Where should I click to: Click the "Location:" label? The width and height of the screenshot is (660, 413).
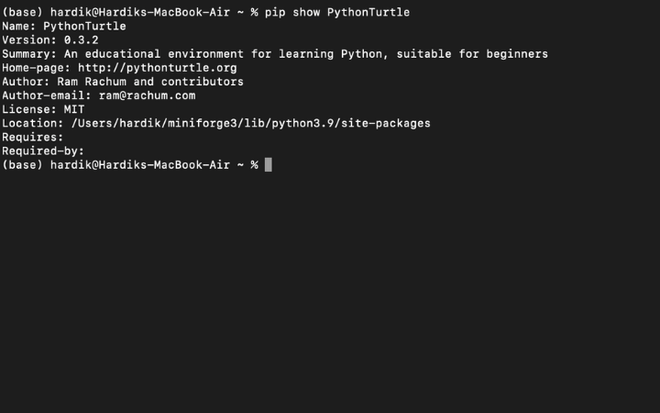tap(33, 123)
